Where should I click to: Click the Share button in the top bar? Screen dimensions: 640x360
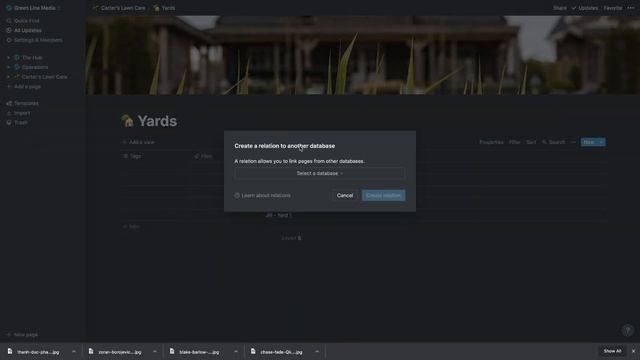tap(560, 8)
